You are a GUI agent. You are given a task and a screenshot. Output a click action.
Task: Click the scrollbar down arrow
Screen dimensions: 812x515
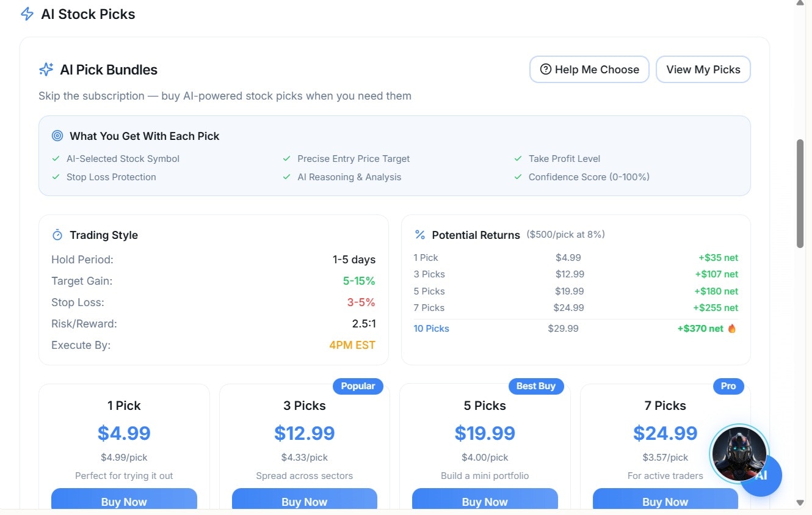800,503
